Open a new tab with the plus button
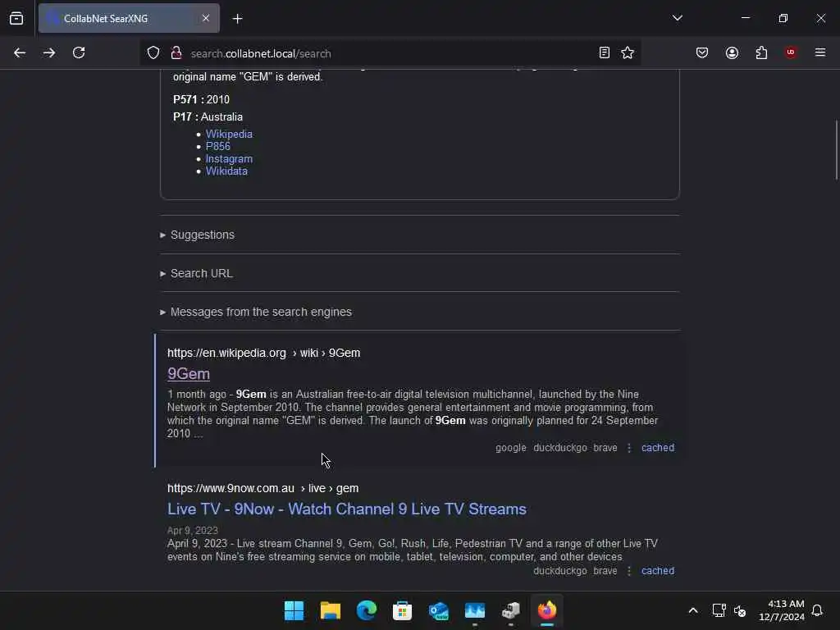Viewport: 840px width, 630px height. pyautogui.click(x=237, y=19)
